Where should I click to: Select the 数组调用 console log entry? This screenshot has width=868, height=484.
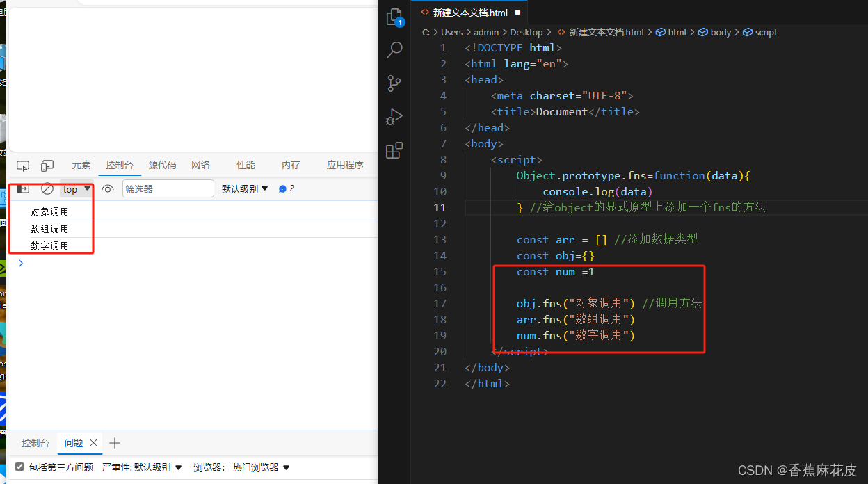(x=50, y=229)
